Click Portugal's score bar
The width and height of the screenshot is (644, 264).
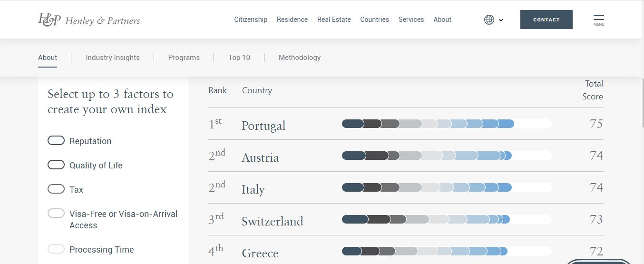coord(446,124)
